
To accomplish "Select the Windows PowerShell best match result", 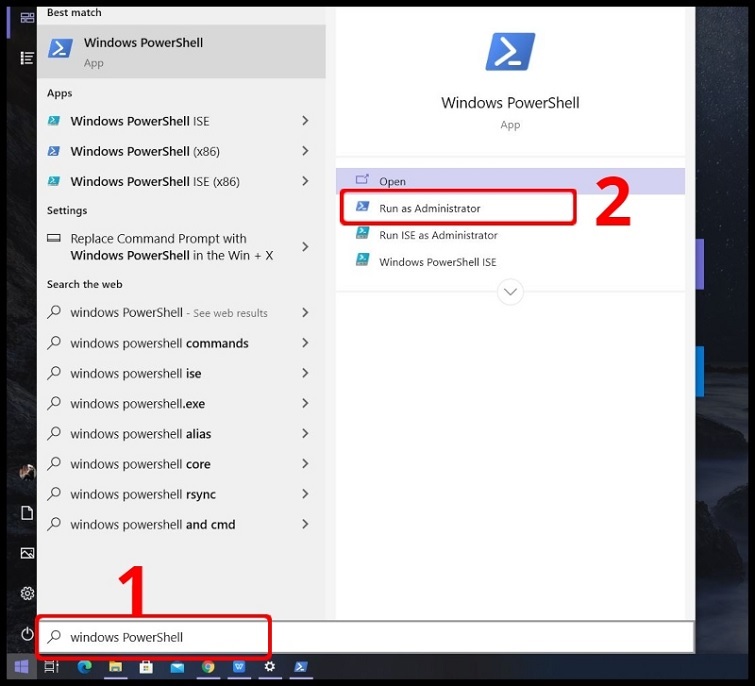I will pyautogui.click(x=180, y=51).
